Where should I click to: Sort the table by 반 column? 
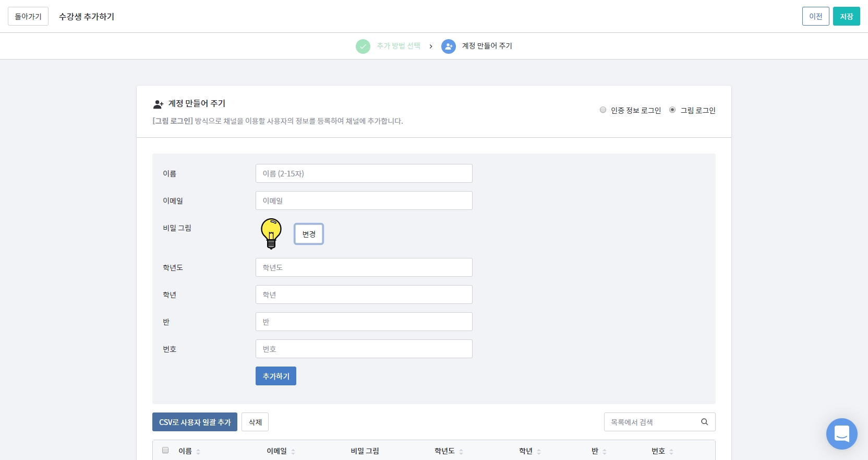point(595,451)
